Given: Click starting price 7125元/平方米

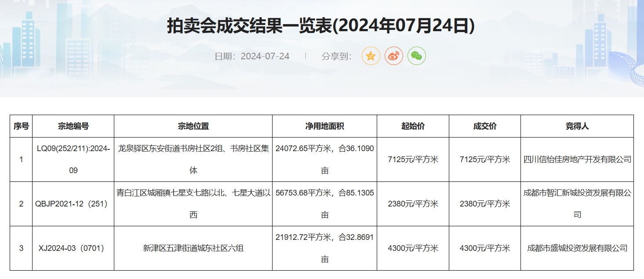Looking at the screenshot, I should tap(413, 159).
